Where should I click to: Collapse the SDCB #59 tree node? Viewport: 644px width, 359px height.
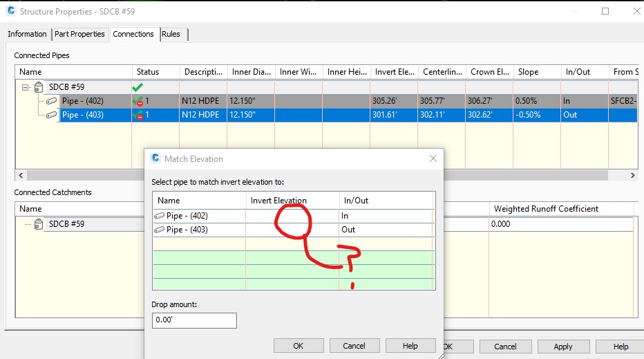click(x=26, y=87)
